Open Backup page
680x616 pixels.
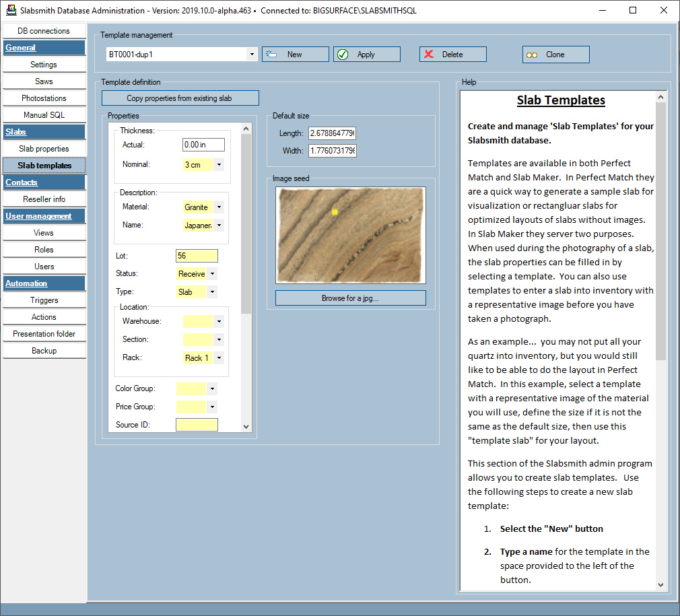44,351
